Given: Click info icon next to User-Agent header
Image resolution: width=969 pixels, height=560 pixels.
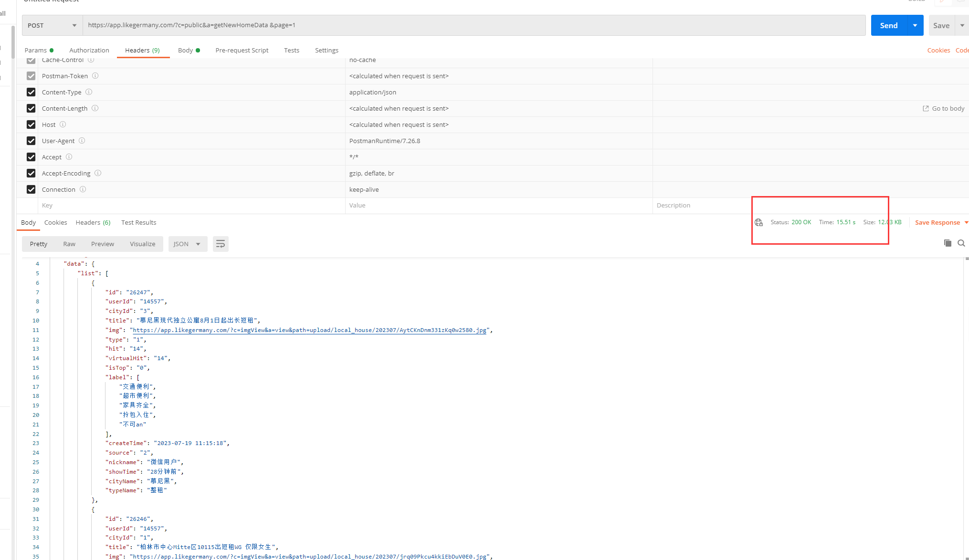Looking at the screenshot, I should [x=82, y=141].
